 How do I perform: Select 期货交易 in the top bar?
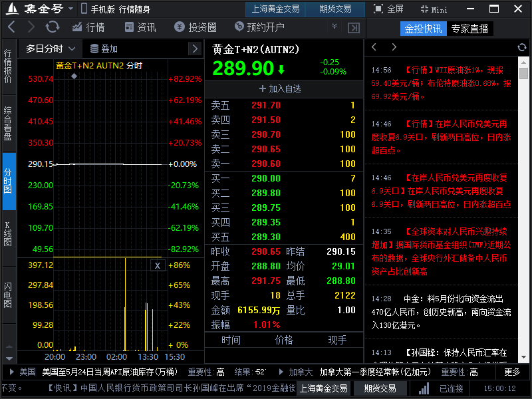click(x=335, y=9)
